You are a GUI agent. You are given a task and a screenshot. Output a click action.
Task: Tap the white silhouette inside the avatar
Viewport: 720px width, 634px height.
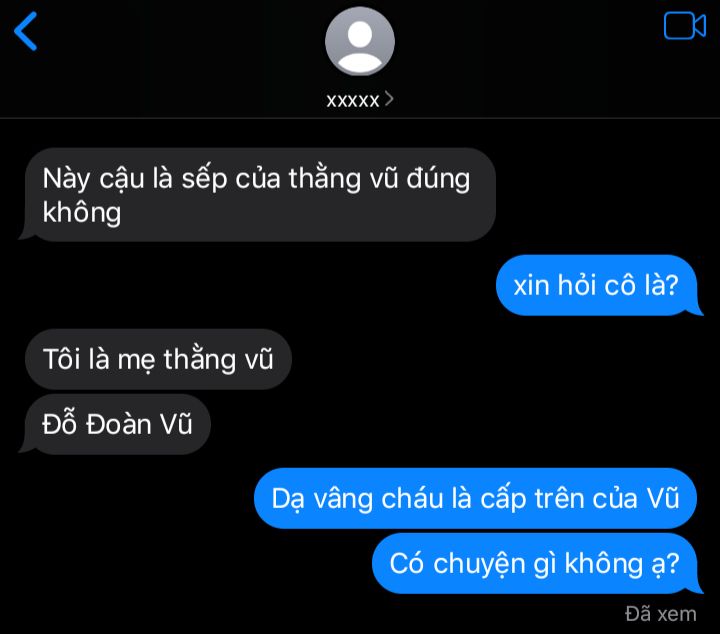360,47
